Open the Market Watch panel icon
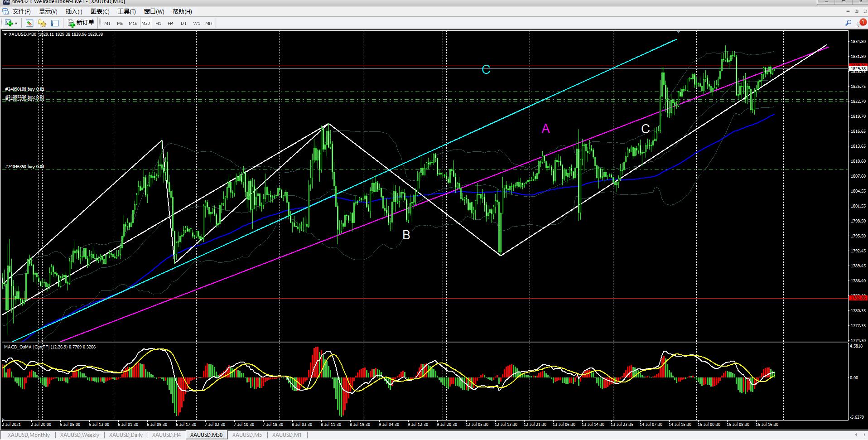Screen dimensions: 868x440 [x=29, y=23]
